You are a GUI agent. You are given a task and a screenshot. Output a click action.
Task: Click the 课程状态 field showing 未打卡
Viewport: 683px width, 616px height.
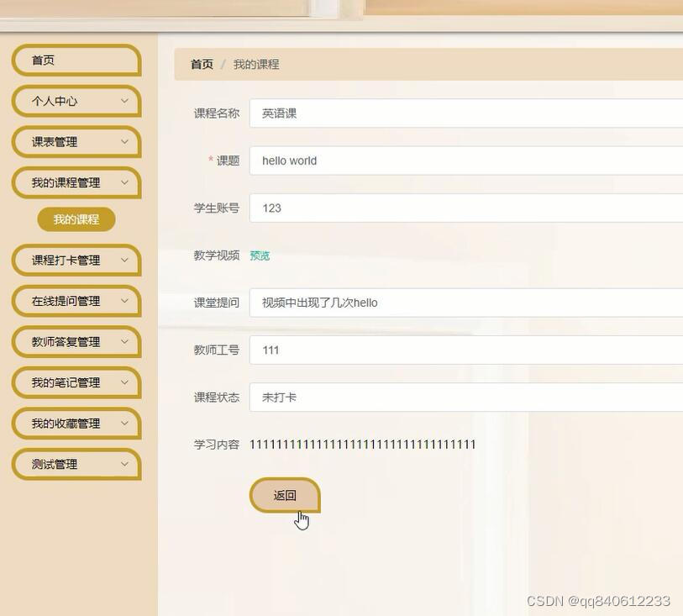(x=466, y=397)
